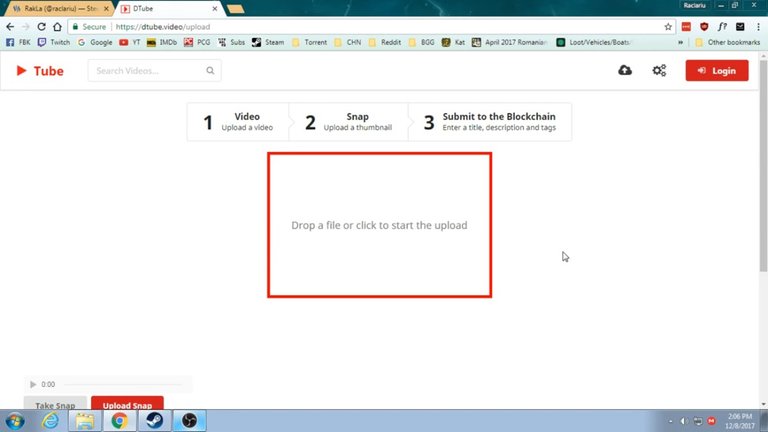The image size is (768, 432).
Task: Open the browser home page
Action: [x=57, y=27]
